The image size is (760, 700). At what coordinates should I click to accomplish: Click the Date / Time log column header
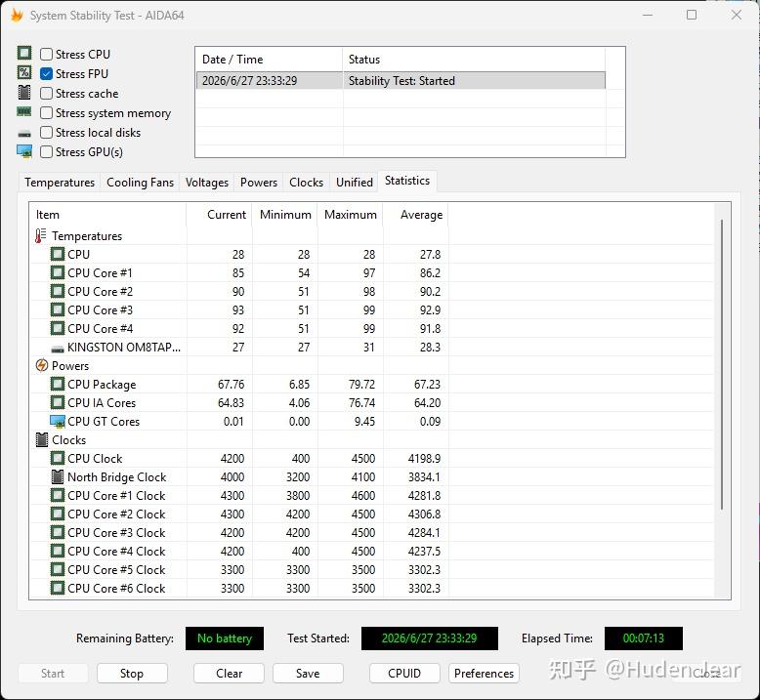click(269, 60)
